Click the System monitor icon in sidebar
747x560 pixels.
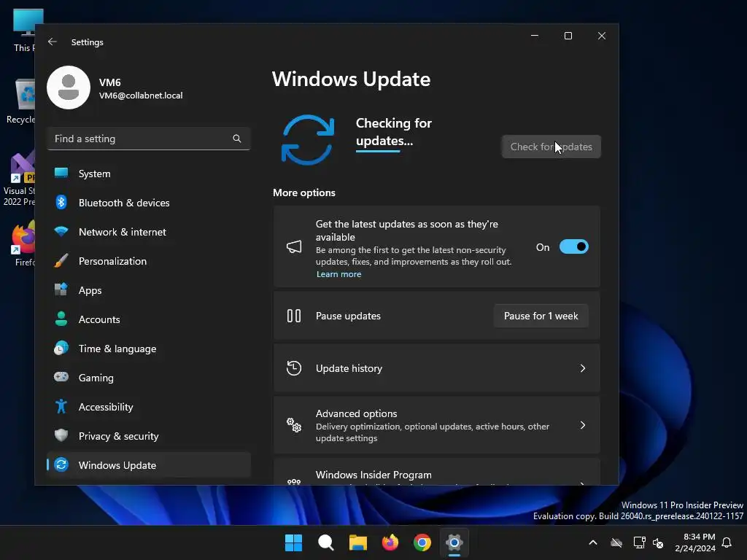(x=61, y=174)
